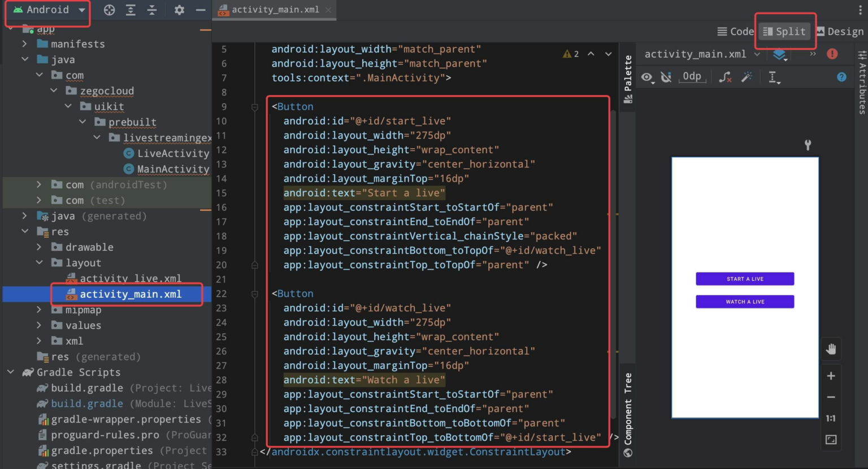Switch to the Code tab
Viewport: 868px width, 469px height.
(x=735, y=31)
